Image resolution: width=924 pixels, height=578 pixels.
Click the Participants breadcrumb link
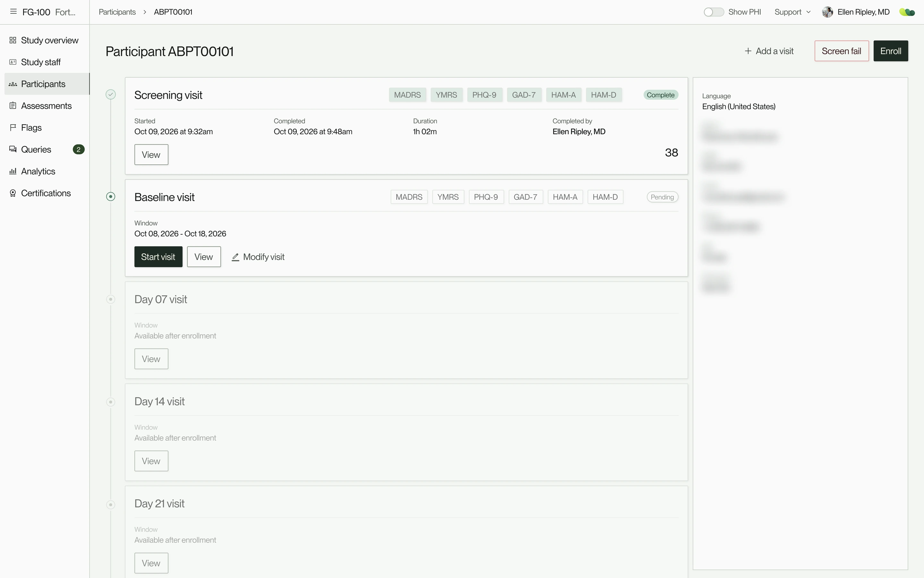click(117, 12)
